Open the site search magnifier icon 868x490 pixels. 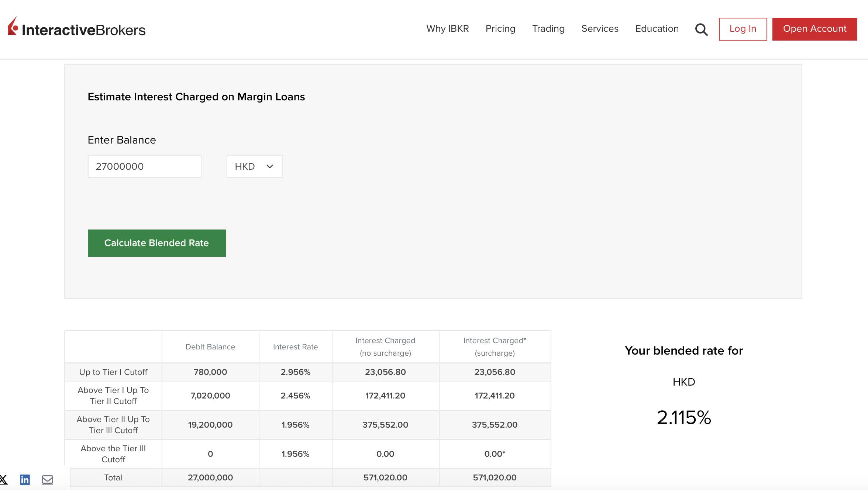point(701,29)
